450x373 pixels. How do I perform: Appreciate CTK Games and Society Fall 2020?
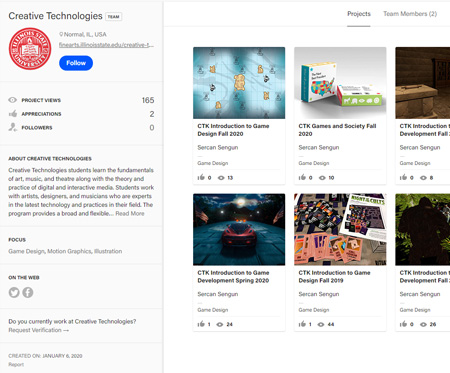pyautogui.click(x=302, y=177)
